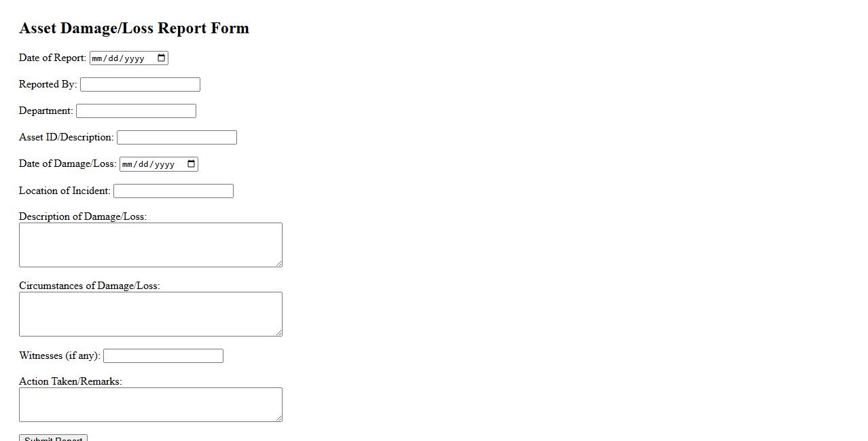
Task: Focus the Reported By text field
Action: (x=140, y=85)
